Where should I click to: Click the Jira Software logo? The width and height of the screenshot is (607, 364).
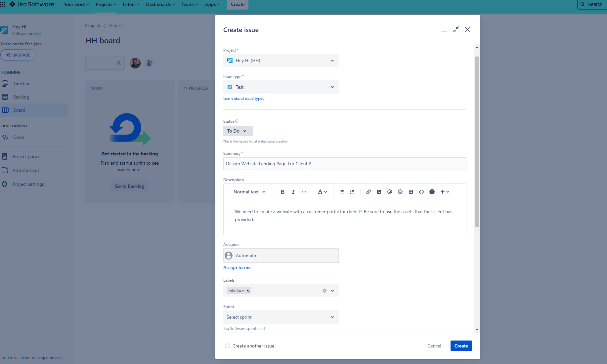point(32,4)
